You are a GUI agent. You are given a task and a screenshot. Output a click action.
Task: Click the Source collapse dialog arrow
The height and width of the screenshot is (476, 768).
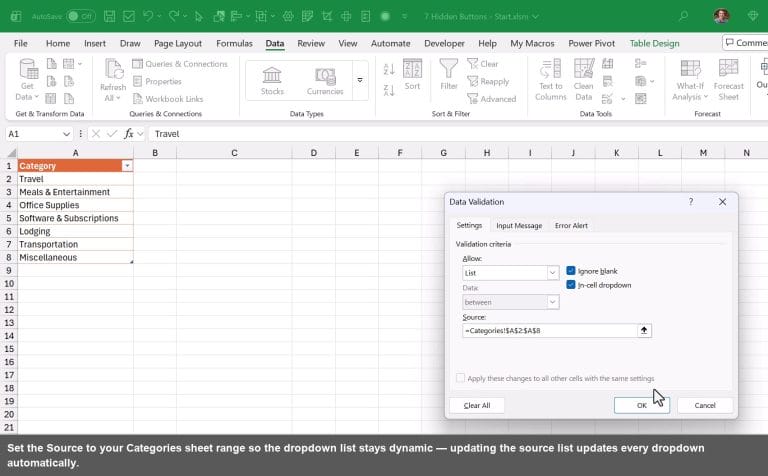644,331
